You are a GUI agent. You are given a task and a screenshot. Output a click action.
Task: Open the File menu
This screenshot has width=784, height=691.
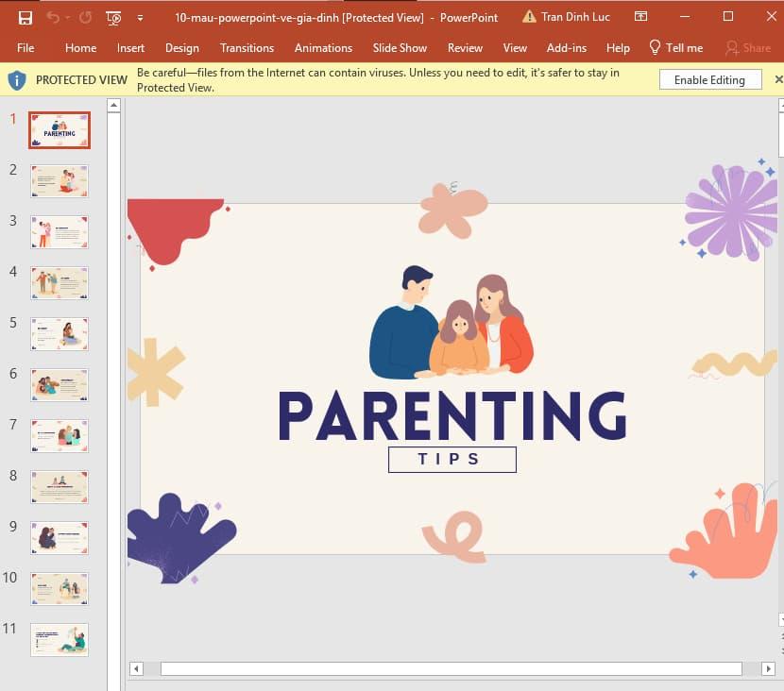(26, 48)
